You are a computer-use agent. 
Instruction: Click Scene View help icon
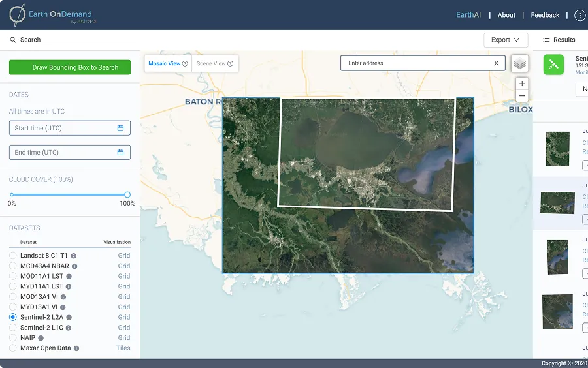coord(230,64)
